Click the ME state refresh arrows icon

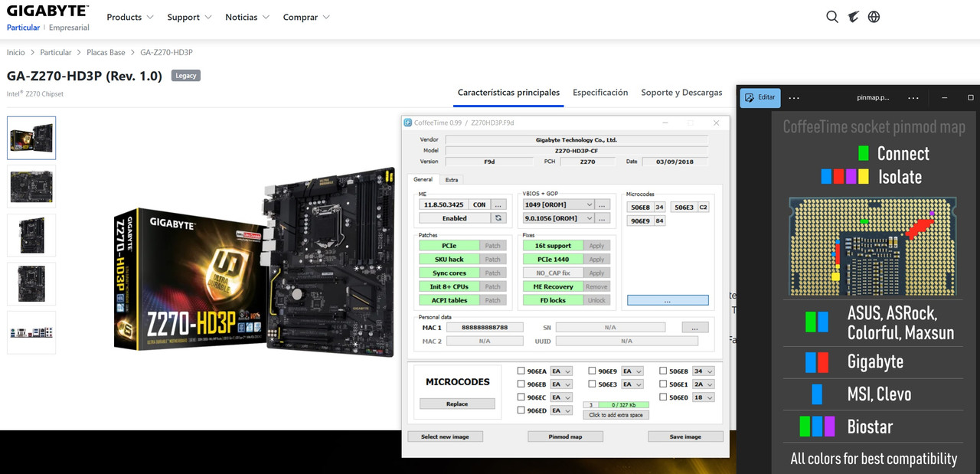pos(498,218)
